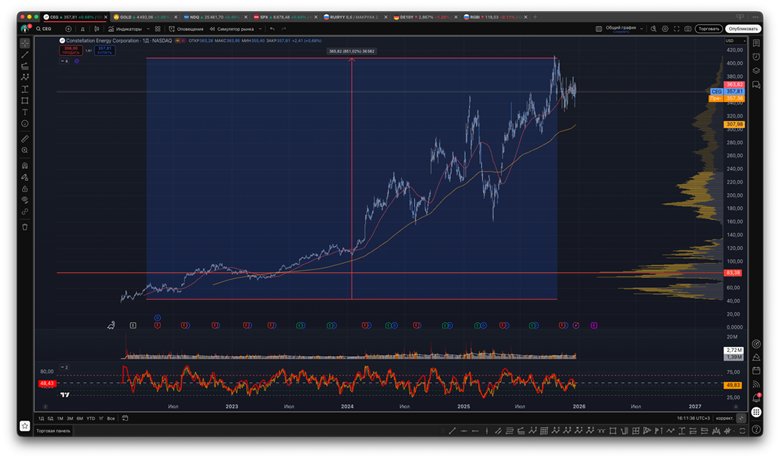Take a chart snapshot camera icon

pos(688,29)
